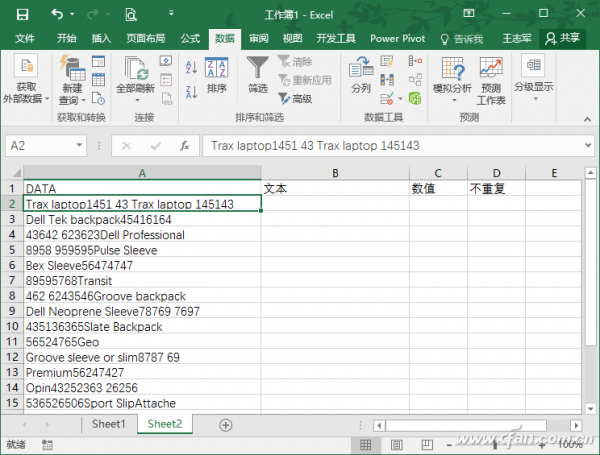This screenshot has width=600, height=455.
Task: Click the Print Preview icon
Action: [x=130, y=15]
